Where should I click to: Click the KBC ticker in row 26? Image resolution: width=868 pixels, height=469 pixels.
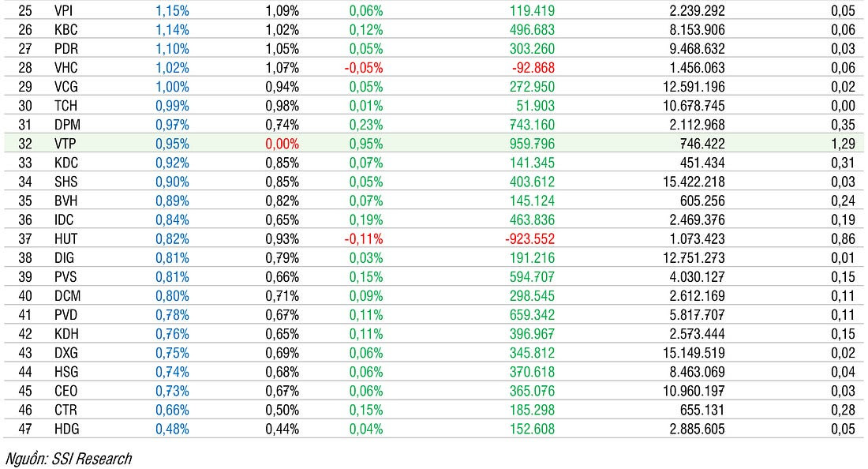67,30
